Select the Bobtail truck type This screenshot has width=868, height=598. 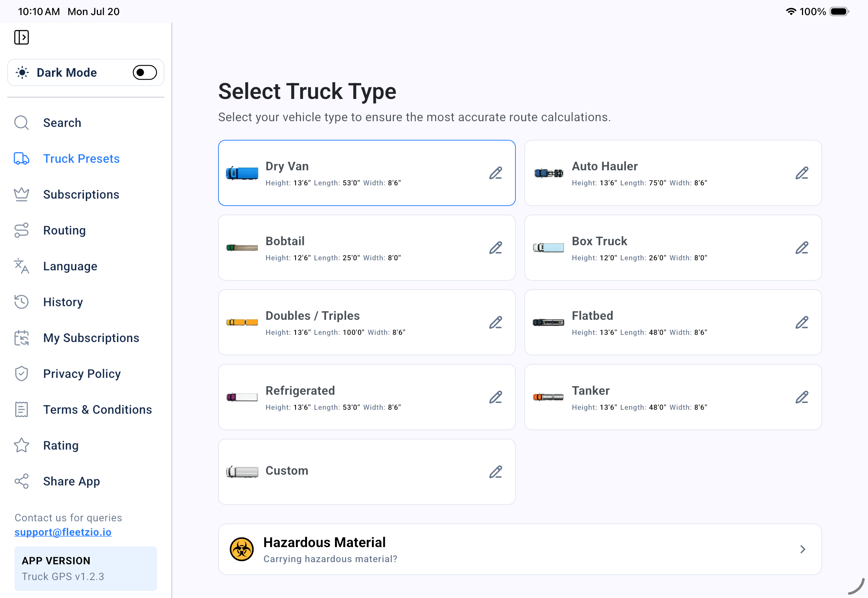point(367,248)
